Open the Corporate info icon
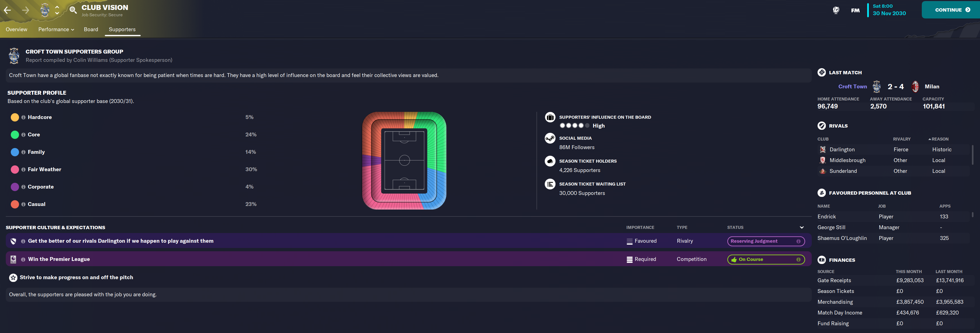The width and height of the screenshot is (980, 333). pyautogui.click(x=24, y=187)
